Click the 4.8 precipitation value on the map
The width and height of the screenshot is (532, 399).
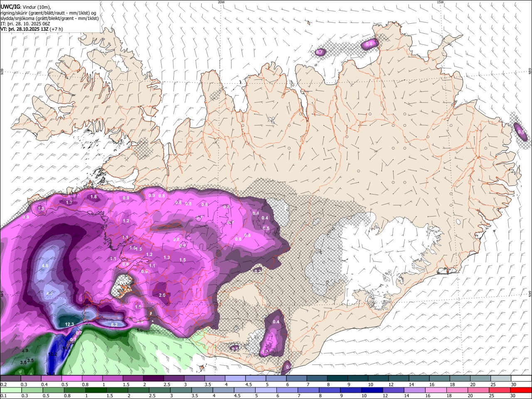point(45,266)
